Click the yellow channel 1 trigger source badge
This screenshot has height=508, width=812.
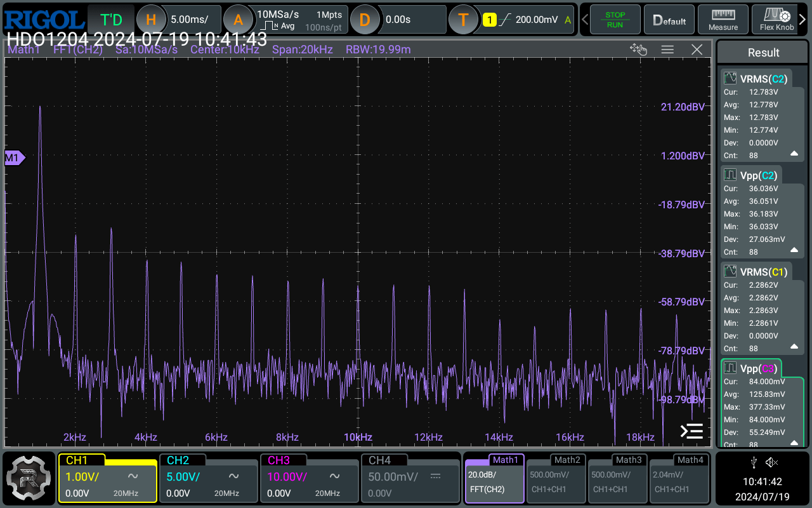[489, 20]
